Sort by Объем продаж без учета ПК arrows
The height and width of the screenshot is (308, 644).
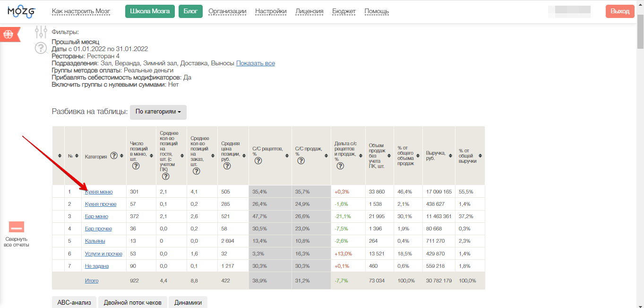[389, 156]
